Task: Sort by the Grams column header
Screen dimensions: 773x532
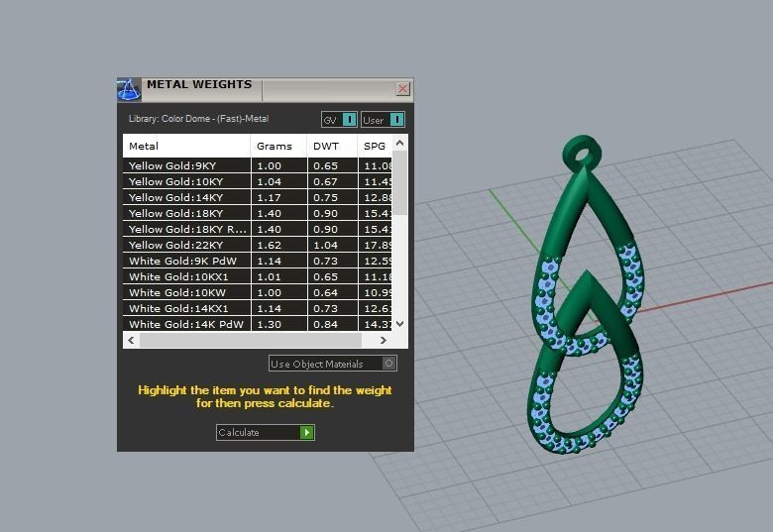Action: coord(279,146)
